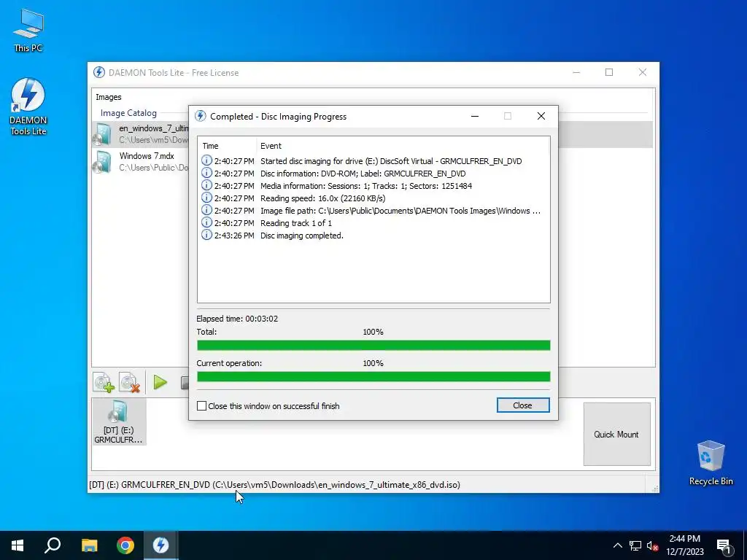Click the Current operation progress bar

tap(373, 377)
